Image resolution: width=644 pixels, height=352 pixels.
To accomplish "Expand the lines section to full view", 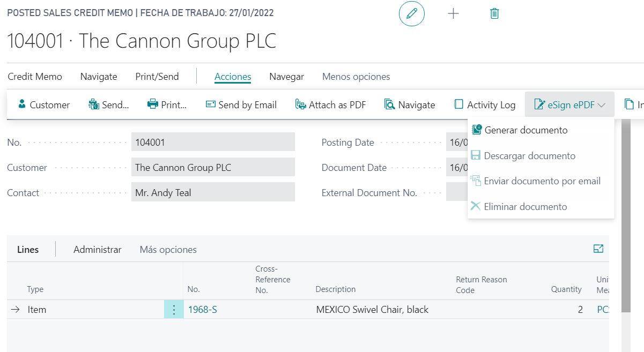I will [598, 249].
